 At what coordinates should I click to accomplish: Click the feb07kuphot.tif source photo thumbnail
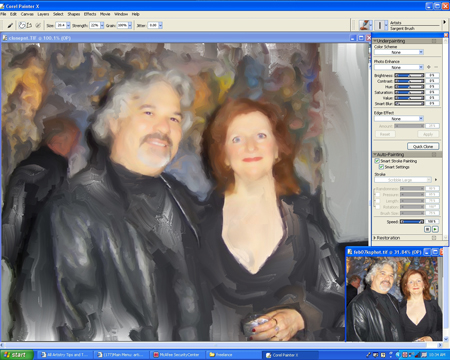coord(394,299)
